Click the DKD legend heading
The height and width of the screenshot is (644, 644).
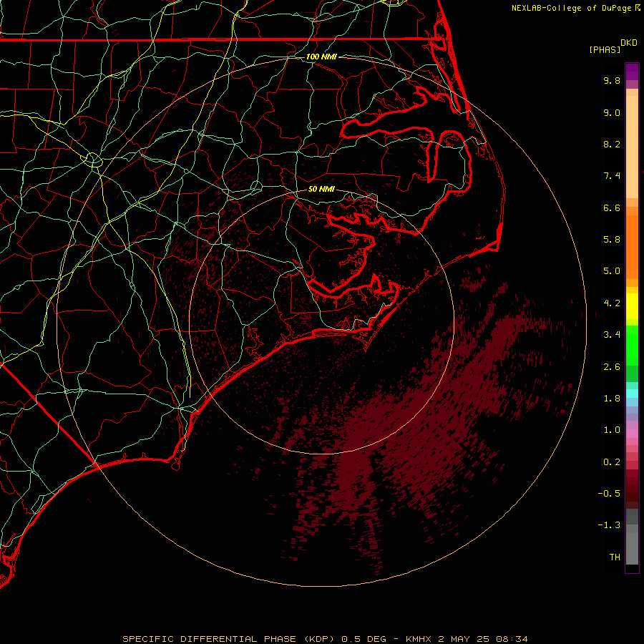click(629, 43)
